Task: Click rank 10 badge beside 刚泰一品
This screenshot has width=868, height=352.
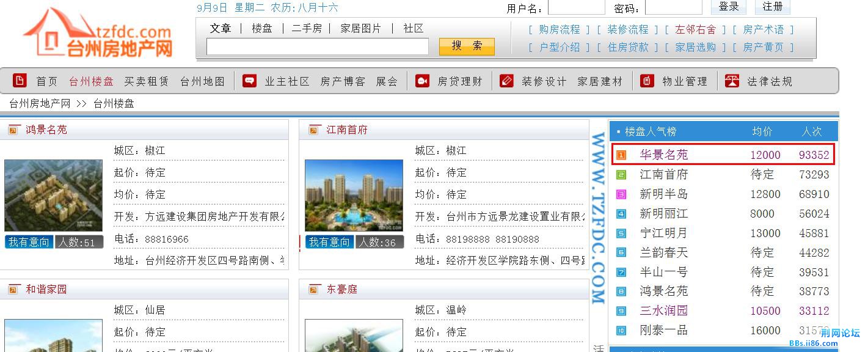Action: [621, 331]
